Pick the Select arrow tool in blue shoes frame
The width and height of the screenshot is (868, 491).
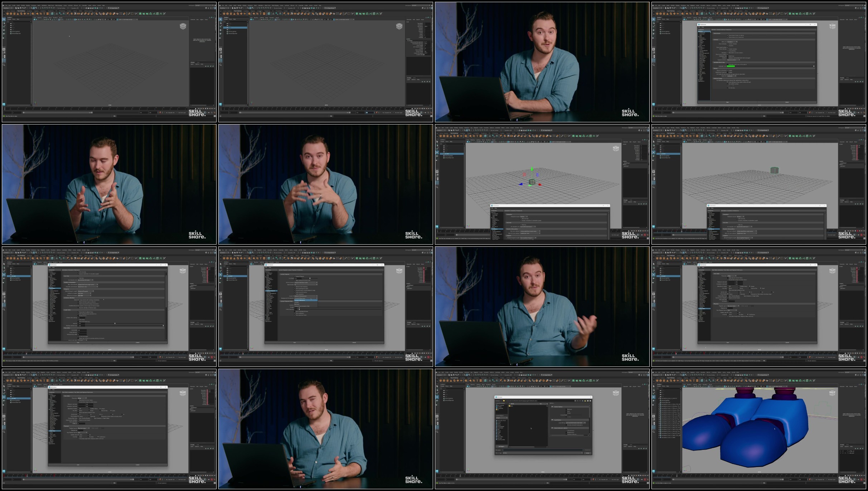(x=654, y=386)
